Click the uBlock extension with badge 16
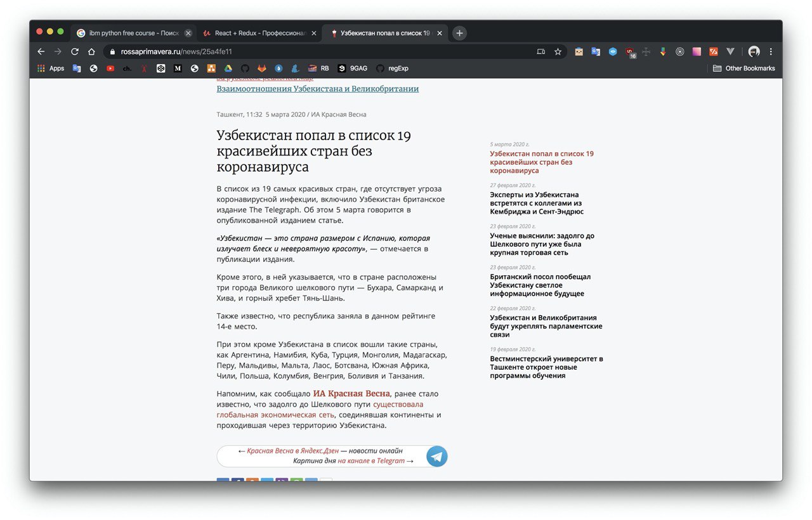This screenshot has width=812, height=520. [x=630, y=53]
